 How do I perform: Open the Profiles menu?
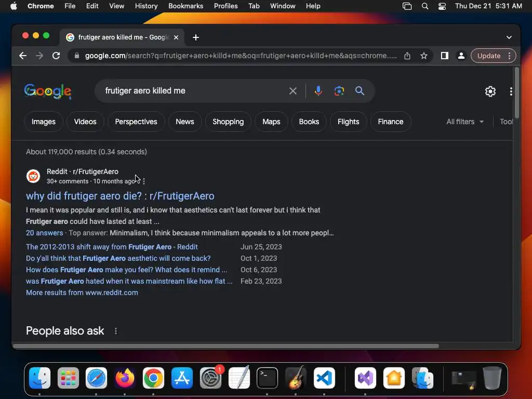click(x=225, y=6)
